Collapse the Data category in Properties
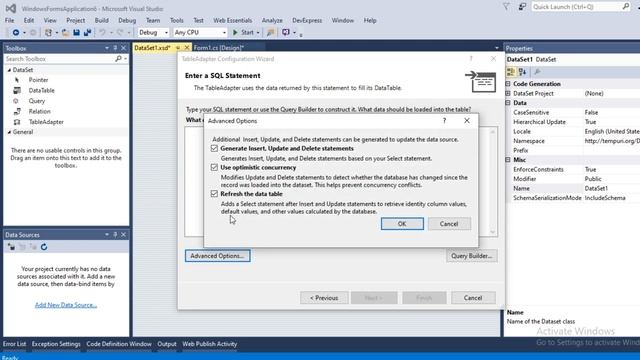 pos(508,103)
